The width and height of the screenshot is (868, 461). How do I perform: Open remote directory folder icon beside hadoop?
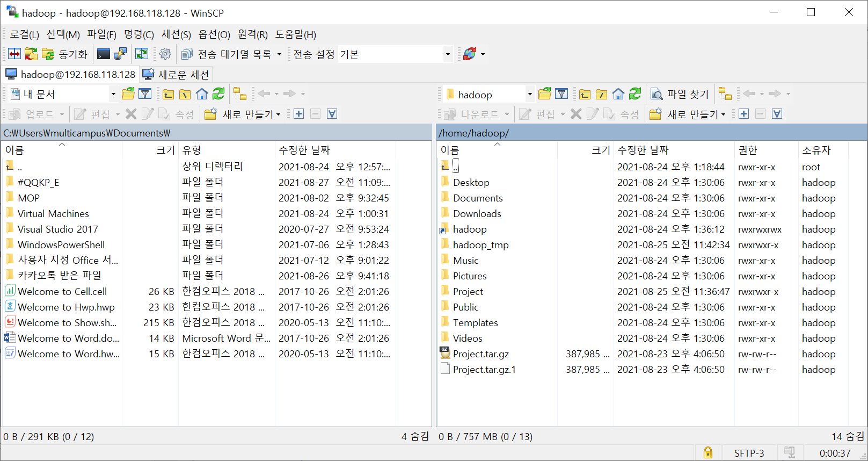click(x=545, y=94)
